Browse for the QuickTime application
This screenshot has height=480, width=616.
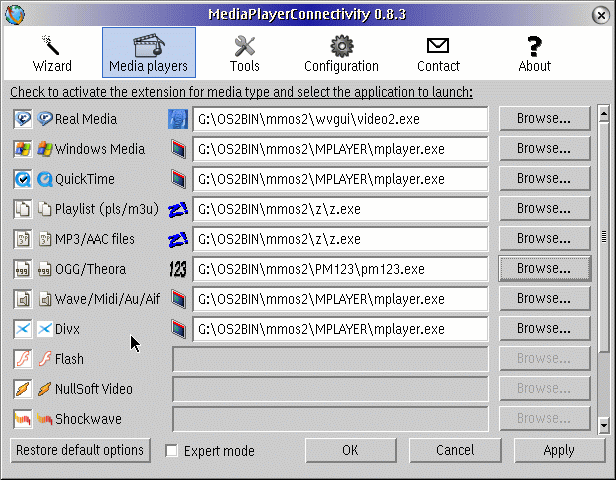click(x=544, y=179)
